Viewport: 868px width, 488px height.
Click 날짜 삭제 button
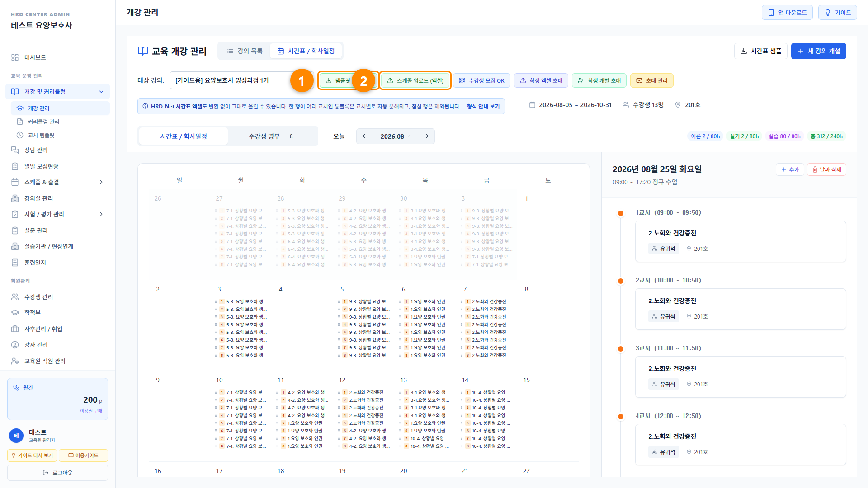coord(826,169)
